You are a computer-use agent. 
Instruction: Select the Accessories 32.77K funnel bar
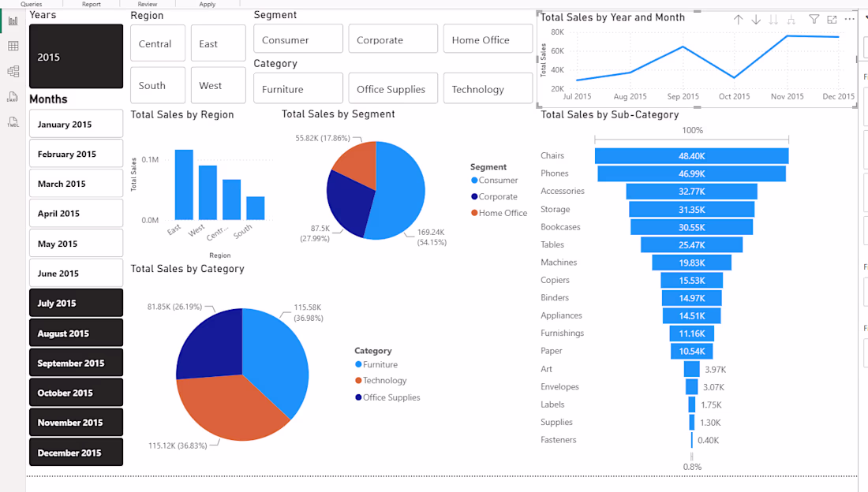click(x=691, y=192)
